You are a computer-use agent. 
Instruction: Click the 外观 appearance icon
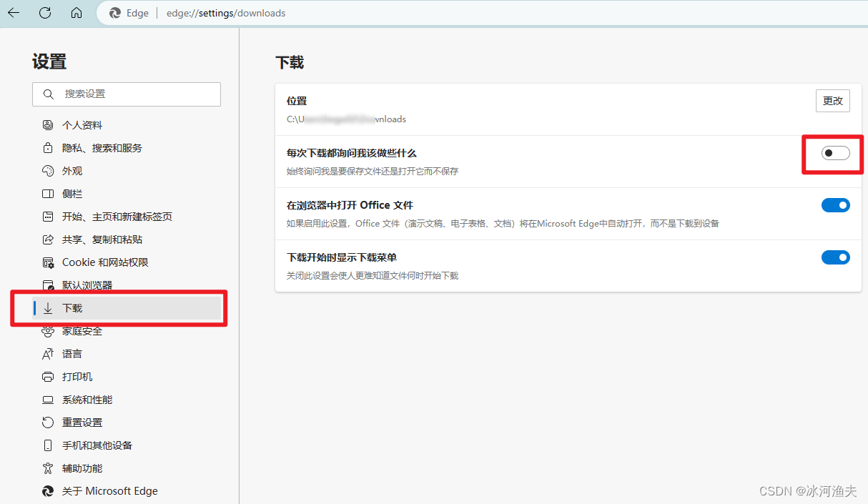48,171
